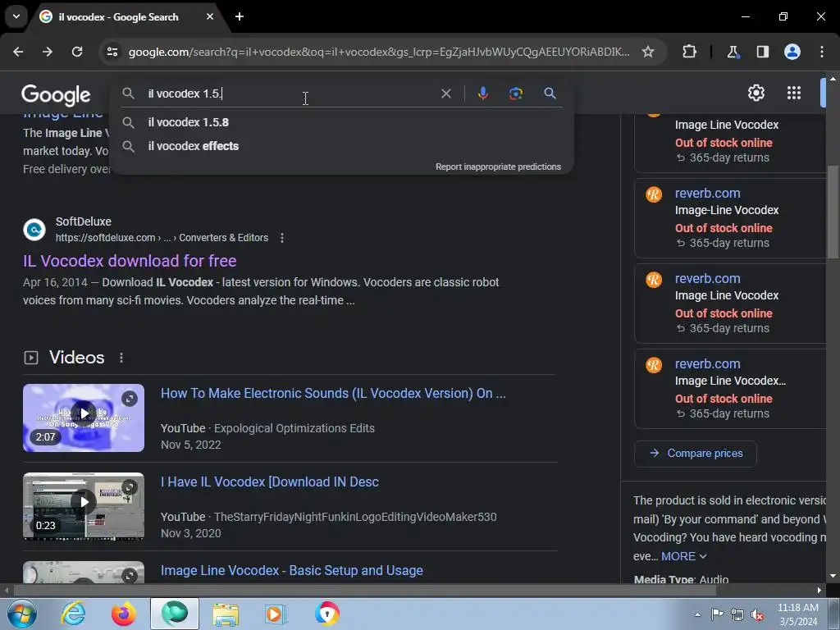Image resolution: width=840 pixels, height=630 pixels.
Task: Click scroll-down arrow of vertical scrollbar
Action: pos(833,577)
